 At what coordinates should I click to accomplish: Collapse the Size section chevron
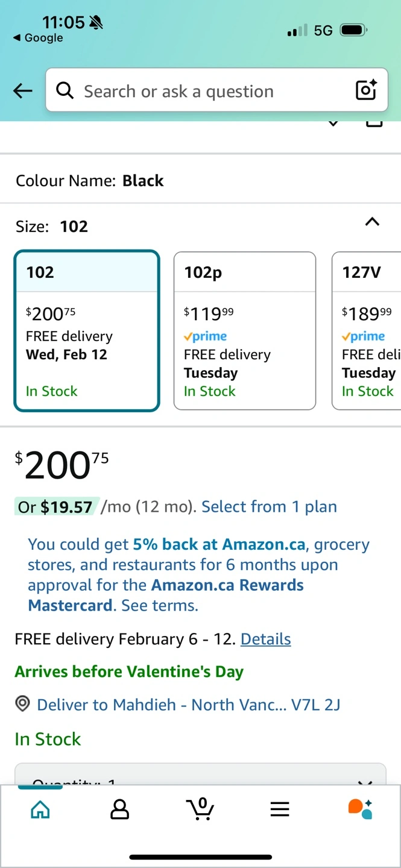coord(373,222)
